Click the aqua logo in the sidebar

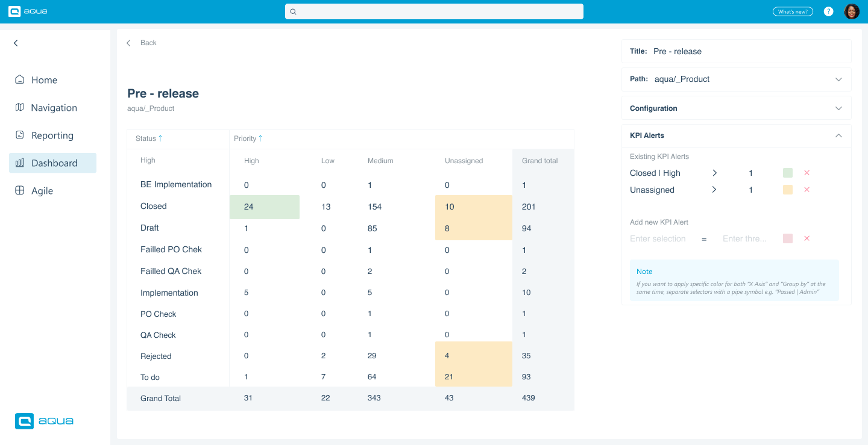click(44, 421)
